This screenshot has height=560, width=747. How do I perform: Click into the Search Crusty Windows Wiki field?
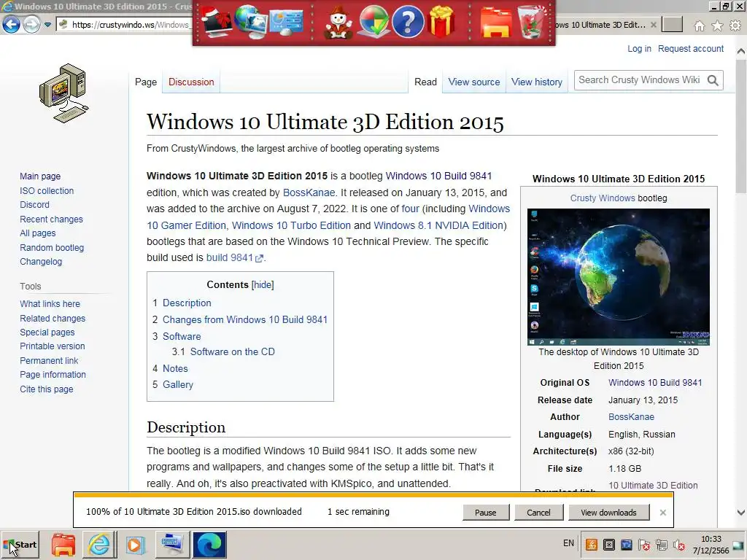coord(639,80)
